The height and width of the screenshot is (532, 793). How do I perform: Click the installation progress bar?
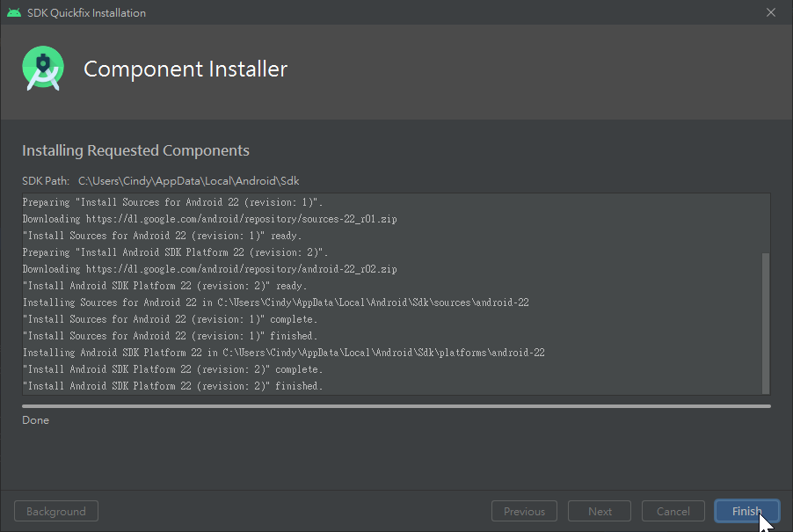tap(396, 406)
